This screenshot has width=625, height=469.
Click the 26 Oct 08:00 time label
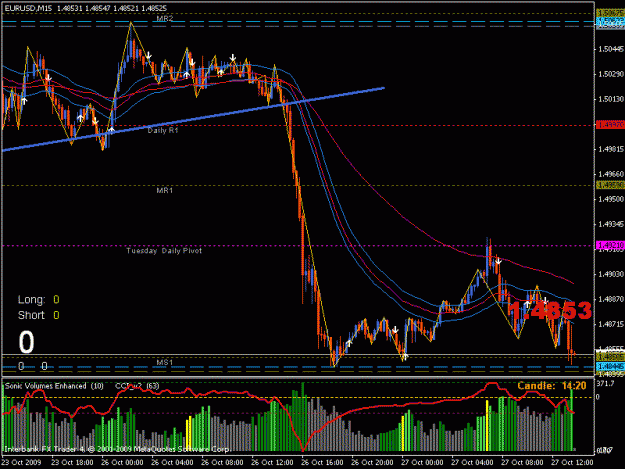222,462
